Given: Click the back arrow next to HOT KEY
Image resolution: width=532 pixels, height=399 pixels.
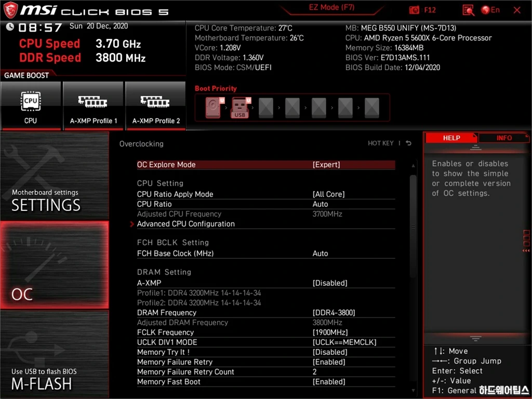Looking at the screenshot, I should point(408,143).
